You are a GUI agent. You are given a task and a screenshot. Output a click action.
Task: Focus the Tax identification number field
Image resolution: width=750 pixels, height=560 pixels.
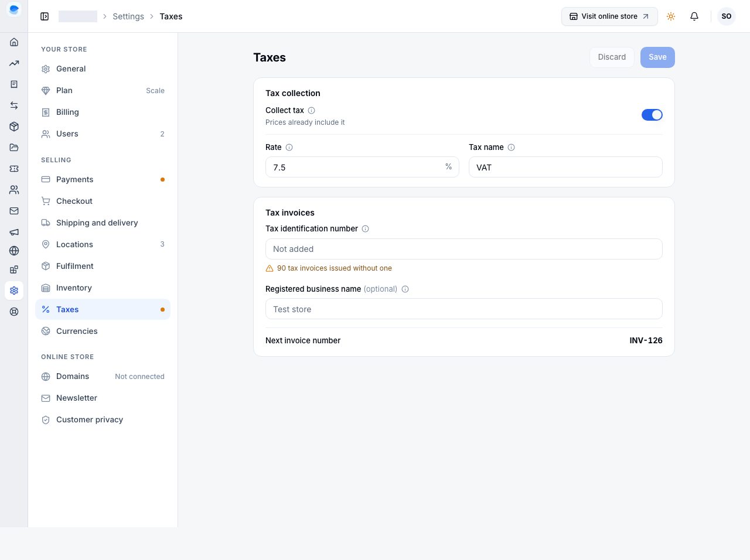click(464, 249)
